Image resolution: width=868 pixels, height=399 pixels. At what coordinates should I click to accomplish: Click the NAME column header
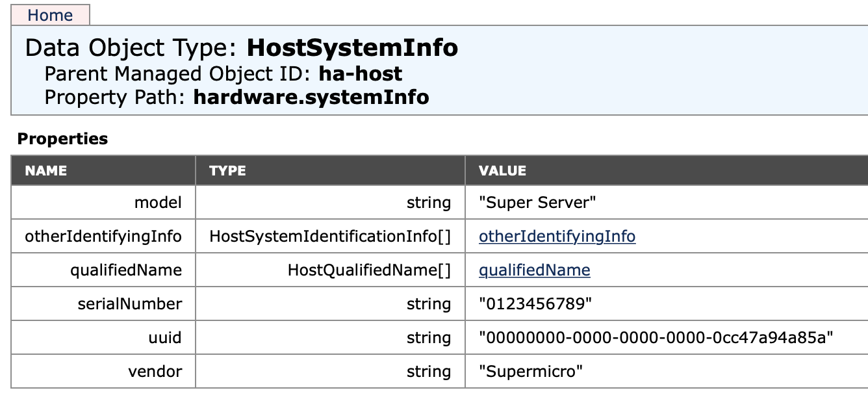coord(46,171)
